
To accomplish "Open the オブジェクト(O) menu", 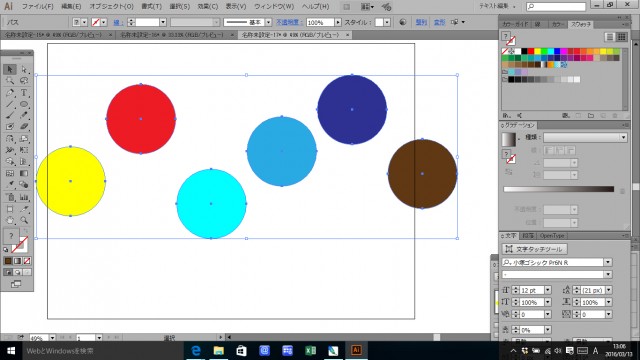I will click(x=111, y=7).
